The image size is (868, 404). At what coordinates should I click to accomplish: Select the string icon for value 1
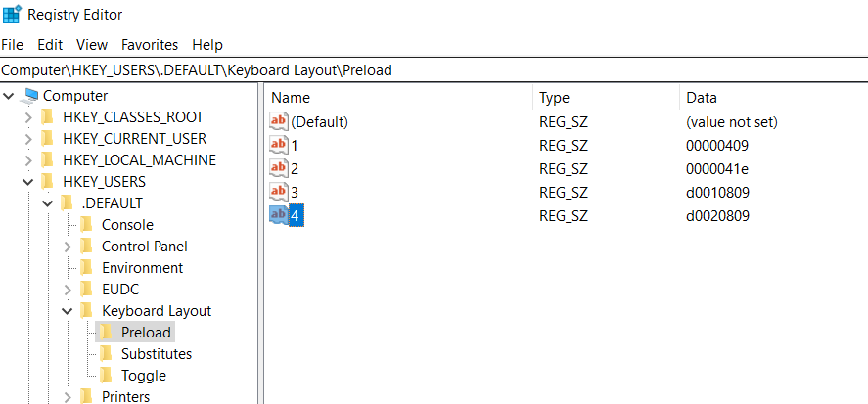click(x=279, y=146)
